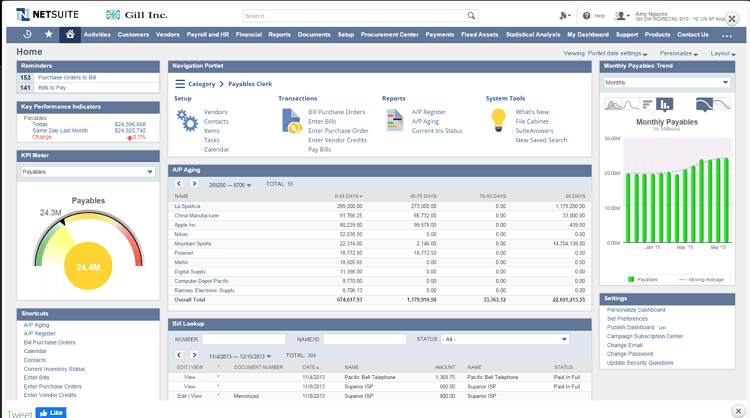The image size is (750, 418).
Task: Select the vertical column chart type
Action: (664, 104)
